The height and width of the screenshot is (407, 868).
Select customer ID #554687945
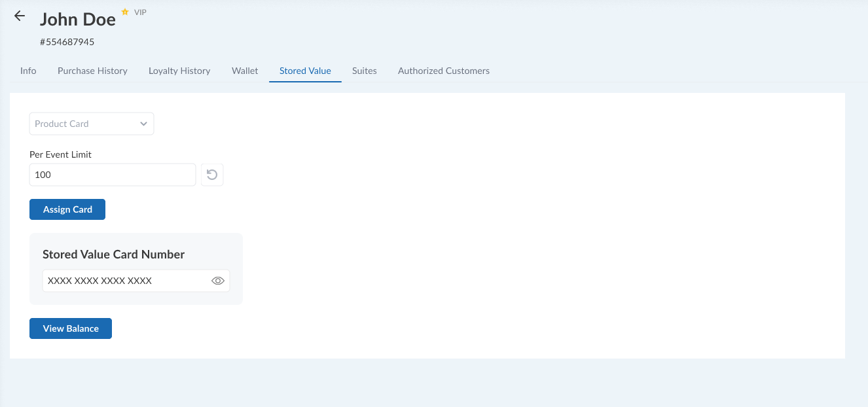pos(67,42)
